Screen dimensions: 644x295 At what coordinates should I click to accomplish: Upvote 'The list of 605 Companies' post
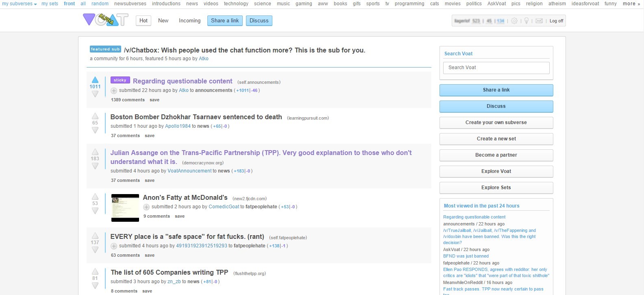coord(95,271)
